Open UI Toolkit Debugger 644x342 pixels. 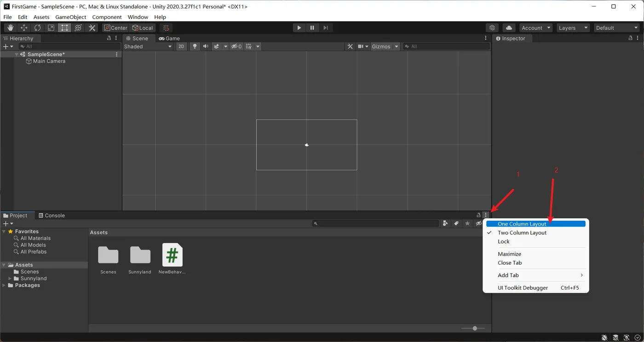(536, 288)
